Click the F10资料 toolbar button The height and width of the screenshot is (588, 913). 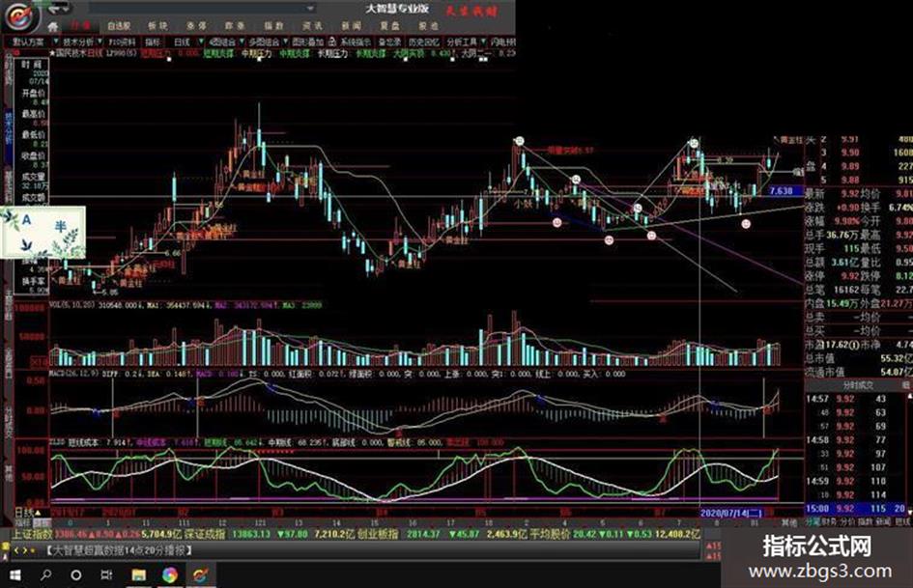pos(122,42)
